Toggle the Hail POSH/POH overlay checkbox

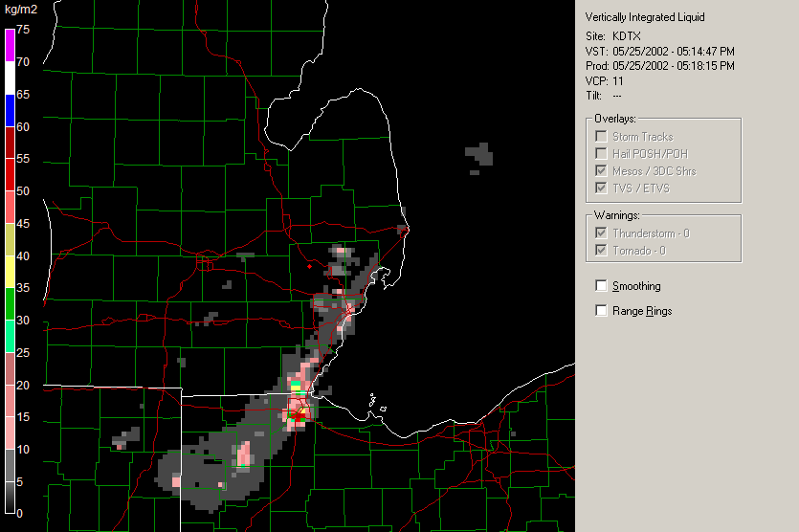[601, 153]
